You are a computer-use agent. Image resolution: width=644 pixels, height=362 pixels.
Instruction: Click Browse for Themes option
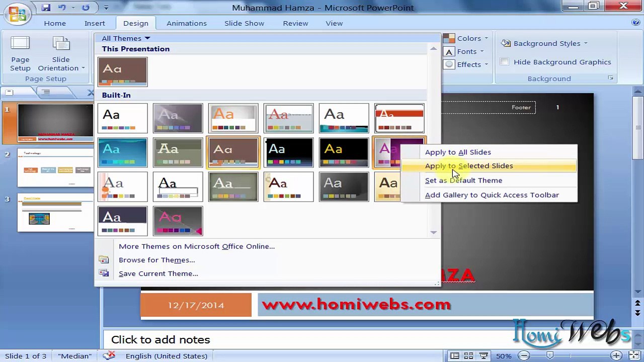(x=156, y=260)
